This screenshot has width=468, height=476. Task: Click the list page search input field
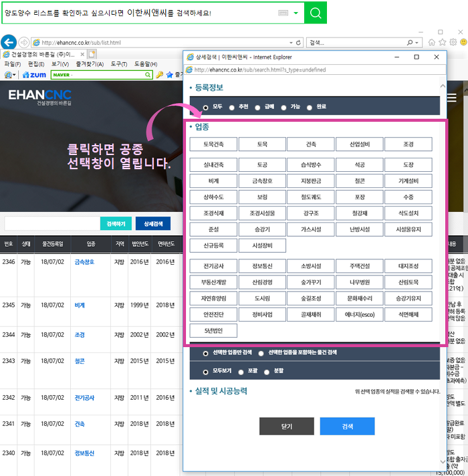(x=52, y=224)
